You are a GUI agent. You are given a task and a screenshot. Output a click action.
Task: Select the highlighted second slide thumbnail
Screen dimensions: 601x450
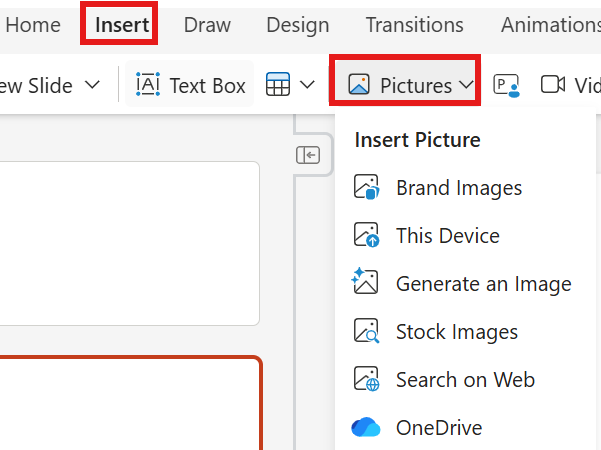click(x=131, y=403)
